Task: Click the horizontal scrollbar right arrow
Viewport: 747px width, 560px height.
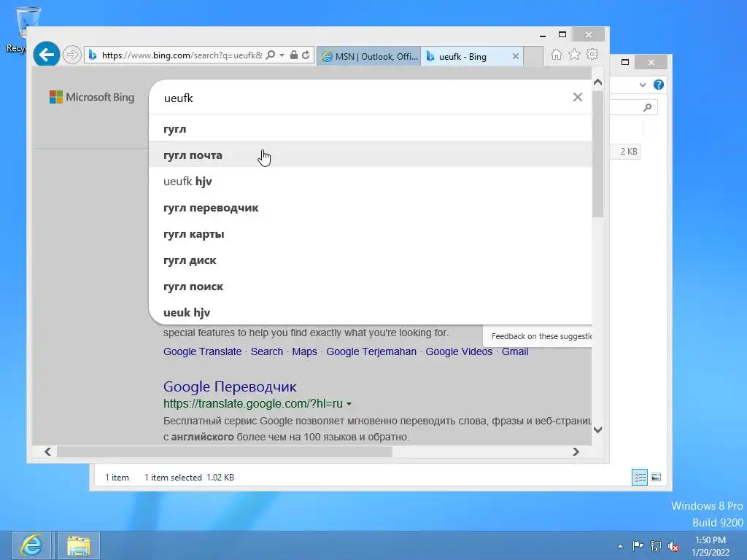Action: click(x=576, y=451)
